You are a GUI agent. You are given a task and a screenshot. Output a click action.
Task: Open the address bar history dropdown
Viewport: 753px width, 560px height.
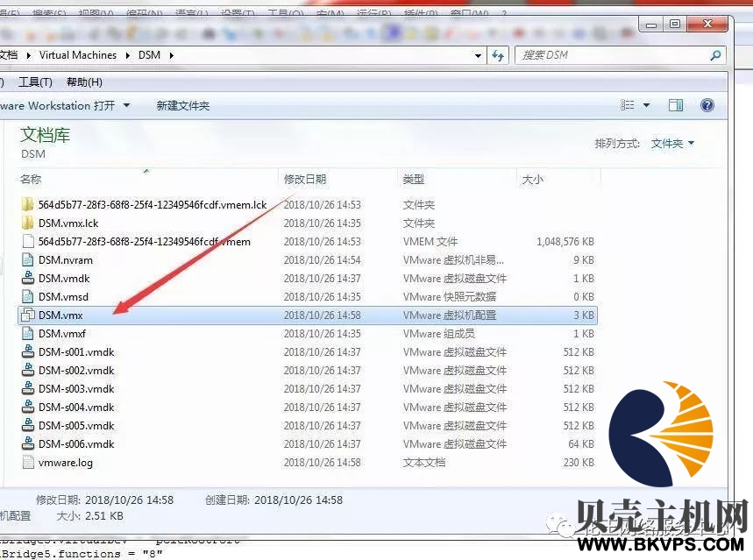478,56
